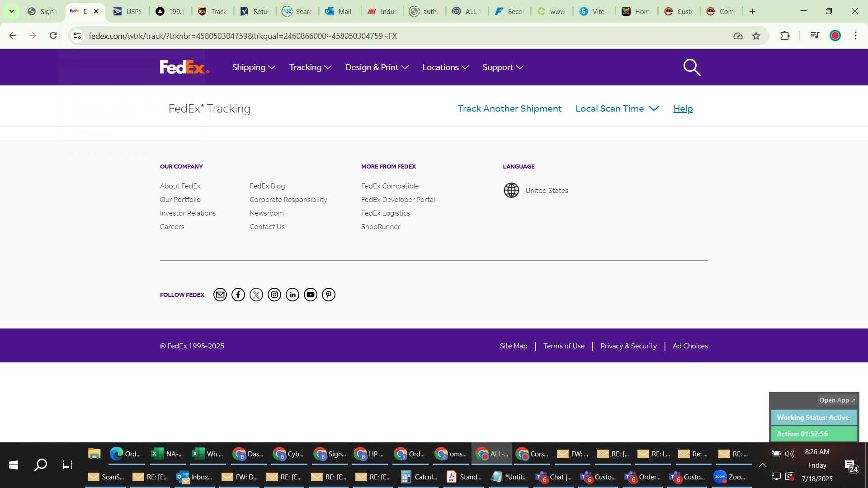Open the FedEx Blog link

[x=267, y=186]
